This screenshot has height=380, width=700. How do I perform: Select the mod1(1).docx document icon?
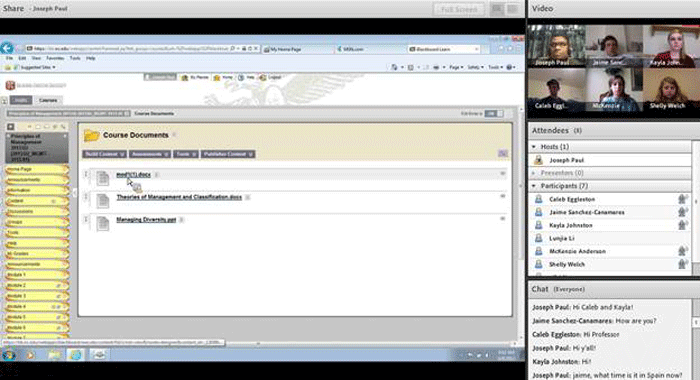click(103, 178)
